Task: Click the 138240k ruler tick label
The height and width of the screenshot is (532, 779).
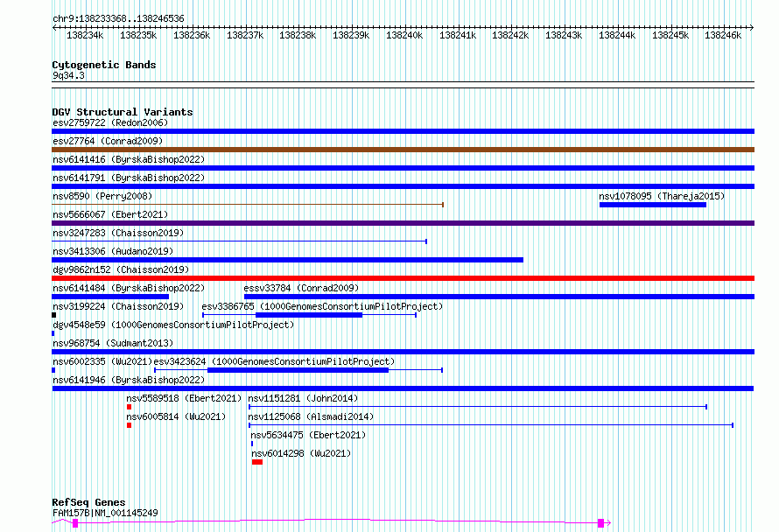Action: [x=404, y=35]
